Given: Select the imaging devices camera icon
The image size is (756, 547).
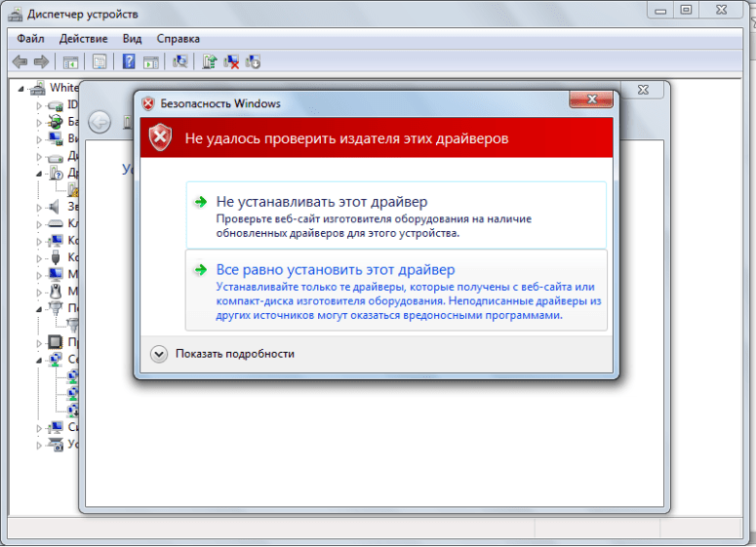Looking at the screenshot, I should point(56,445).
